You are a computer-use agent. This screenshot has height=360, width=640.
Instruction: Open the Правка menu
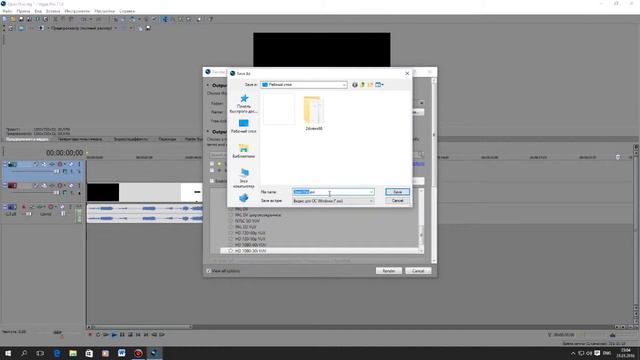point(23,11)
